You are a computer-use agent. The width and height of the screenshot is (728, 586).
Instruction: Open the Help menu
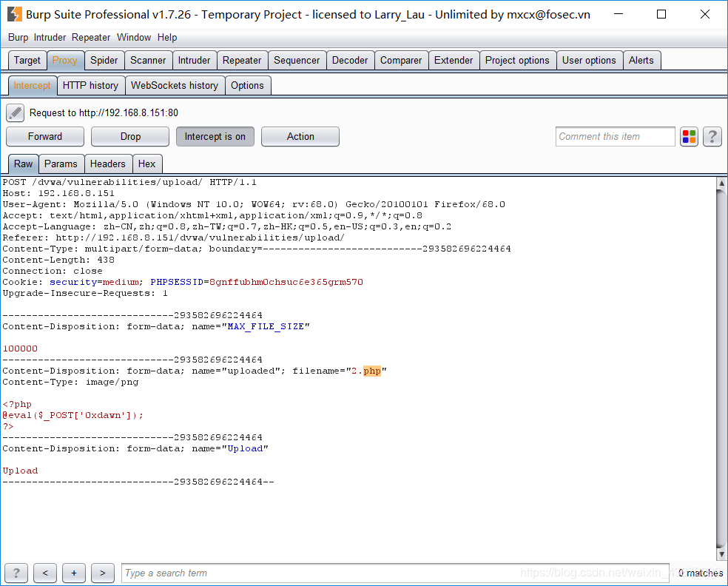point(167,38)
